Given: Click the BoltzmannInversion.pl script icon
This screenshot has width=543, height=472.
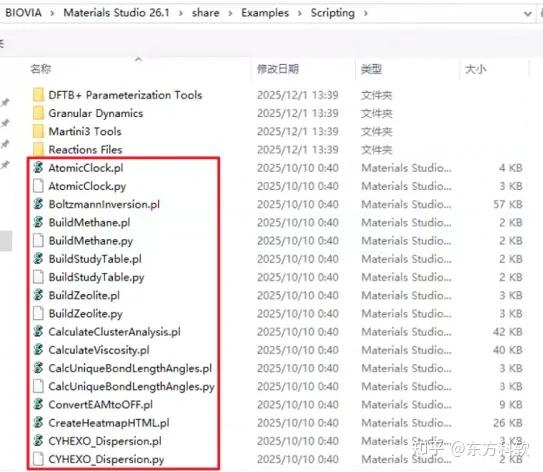Looking at the screenshot, I should 38,204.
